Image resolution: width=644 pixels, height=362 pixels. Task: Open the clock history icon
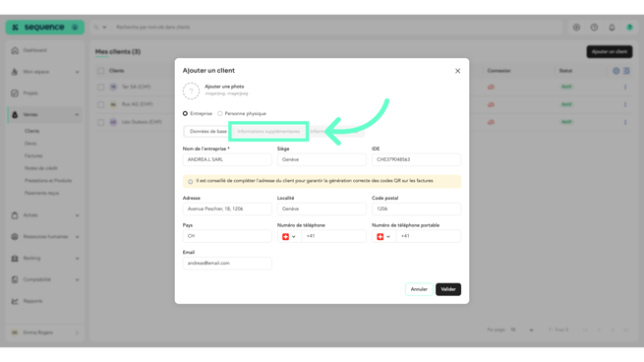click(594, 28)
